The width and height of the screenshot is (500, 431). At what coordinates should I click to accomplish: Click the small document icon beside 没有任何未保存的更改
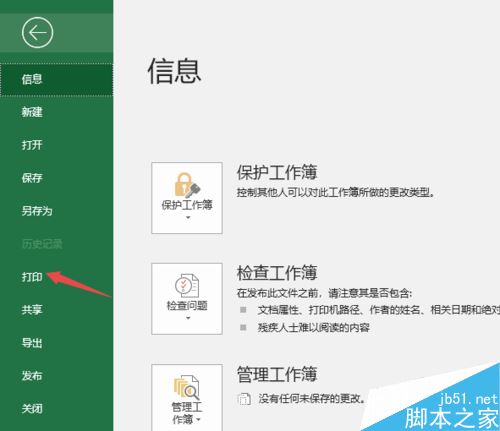(x=244, y=399)
